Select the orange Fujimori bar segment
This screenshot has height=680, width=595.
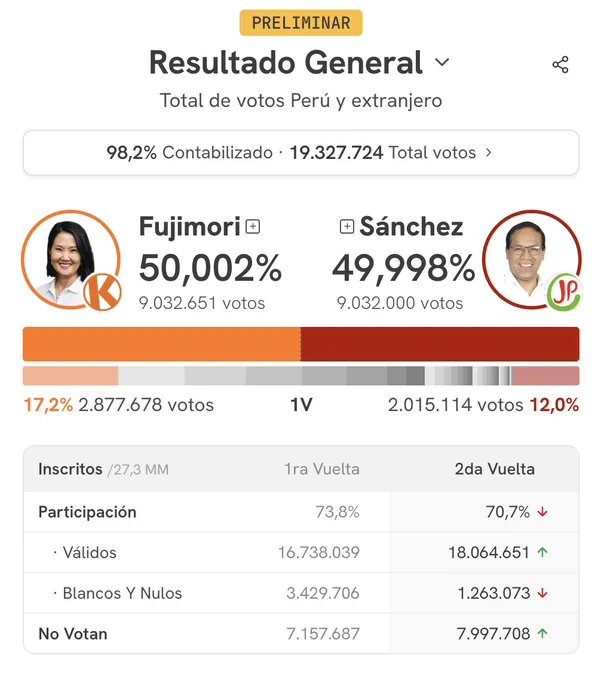(x=162, y=344)
